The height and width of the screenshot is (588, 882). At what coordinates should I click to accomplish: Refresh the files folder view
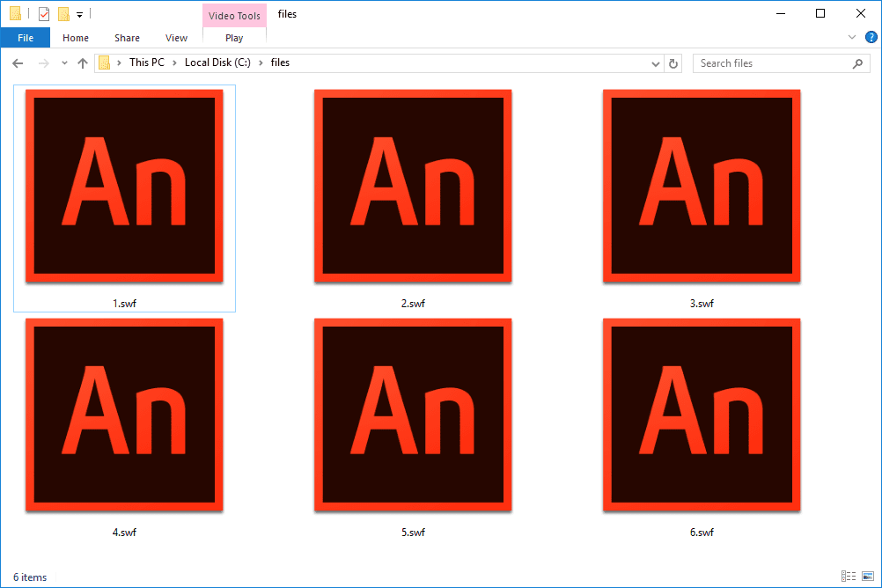(673, 63)
